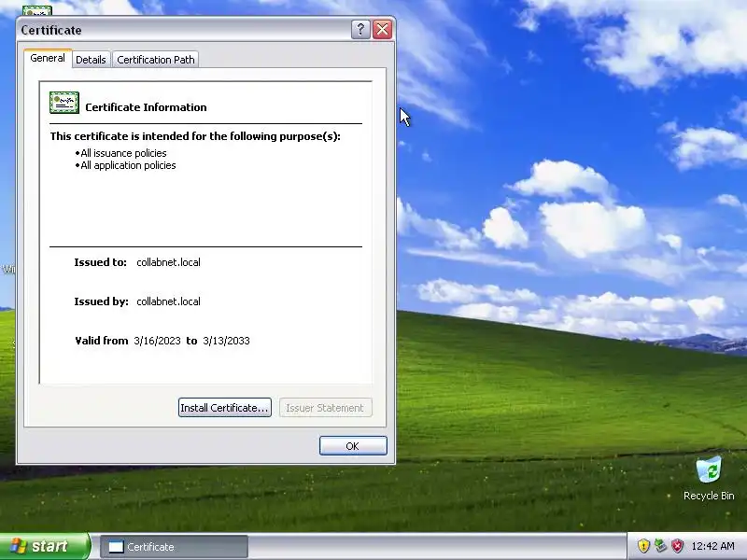Select the Certificate taskbar button
The image size is (747, 560).
click(174, 547)
